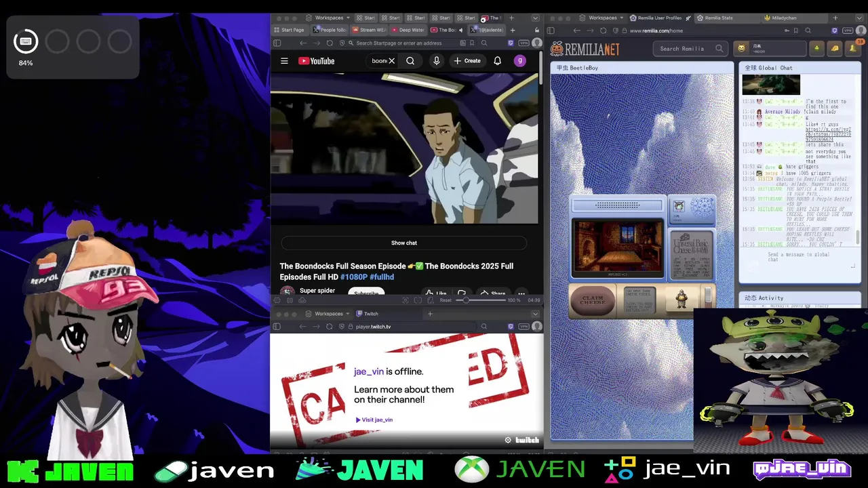Screen dimensions: 868x488
Task: Click the CLAIM CHEESE button
Action: coord(593,300)
